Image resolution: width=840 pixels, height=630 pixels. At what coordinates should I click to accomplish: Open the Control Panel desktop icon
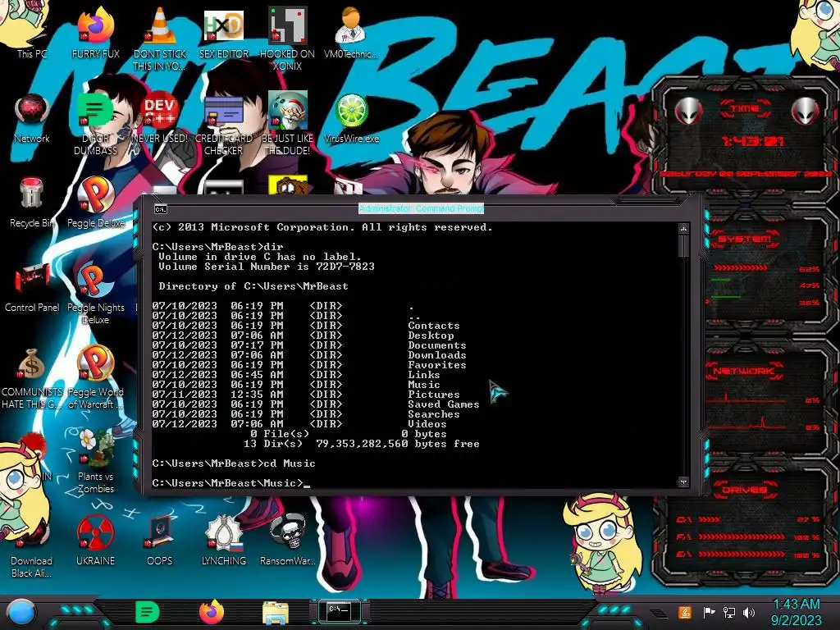pyautogui.click(x=32, y=287)
